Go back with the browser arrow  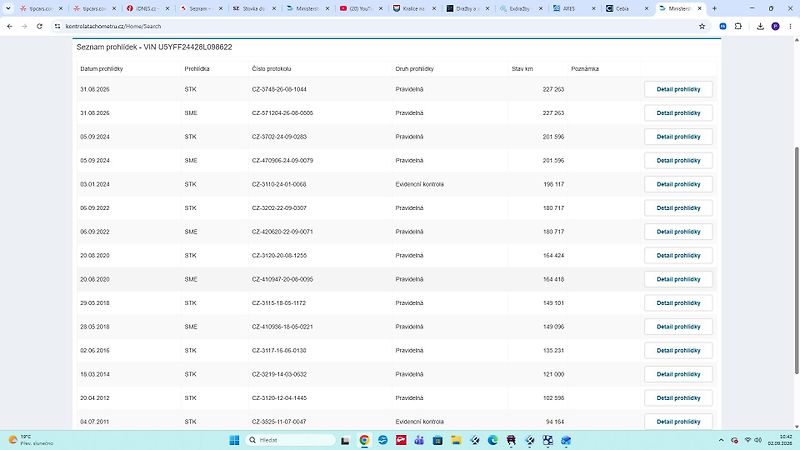[x=10, y=26]
